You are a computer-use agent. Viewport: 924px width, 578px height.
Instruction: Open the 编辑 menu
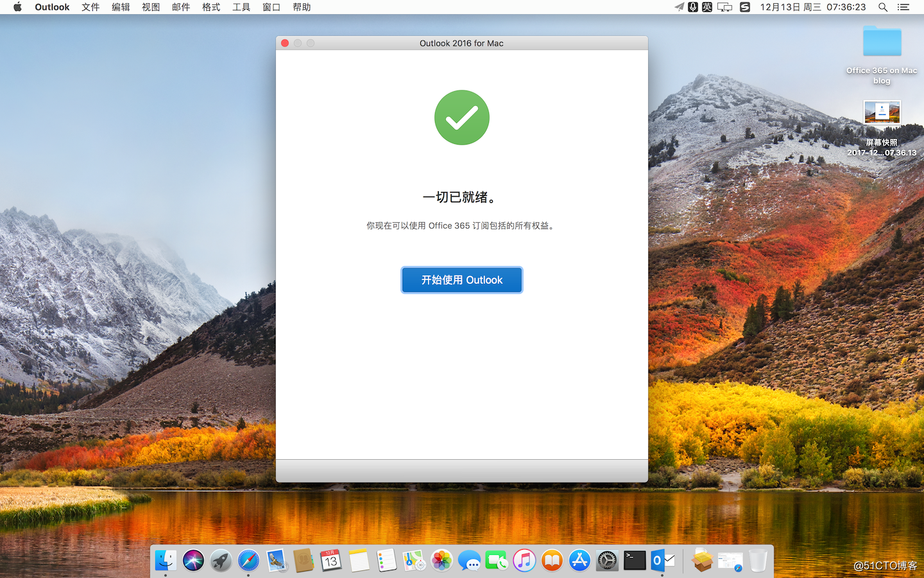121,7
